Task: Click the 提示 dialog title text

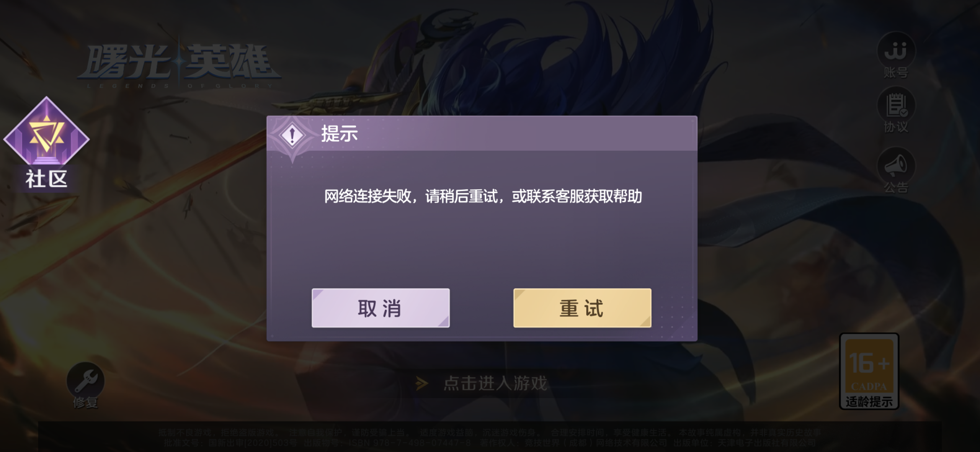Action: [x=339, y=134]
